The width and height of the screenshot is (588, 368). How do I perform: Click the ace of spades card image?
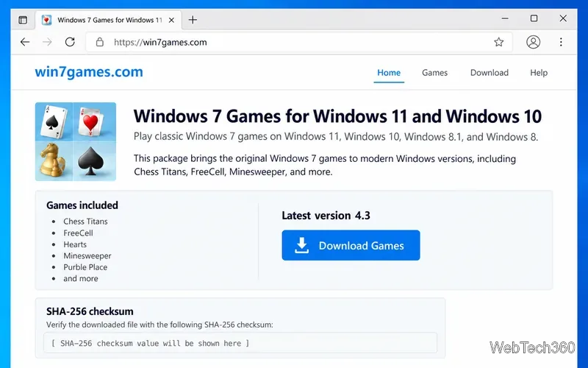pos(54,121)
